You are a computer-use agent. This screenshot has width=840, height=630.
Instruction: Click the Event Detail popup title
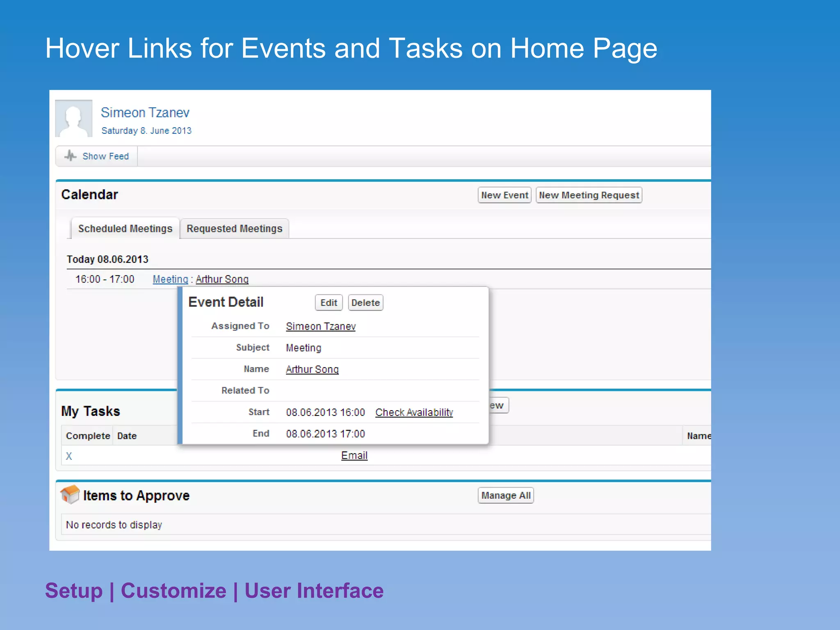pos(226,302)
